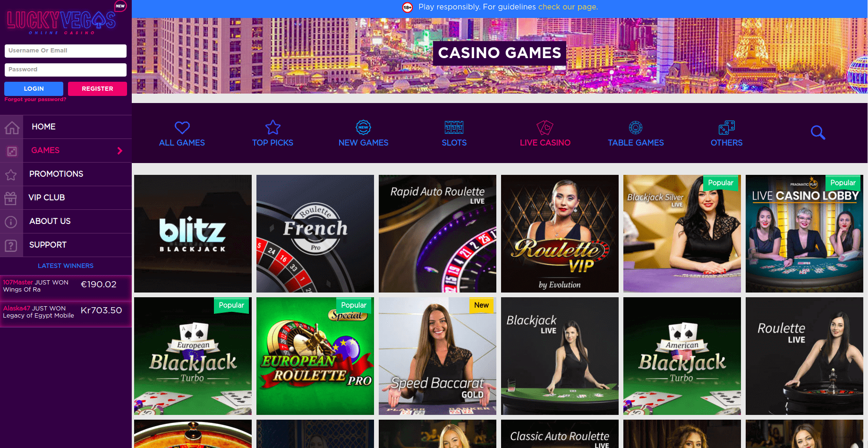Select the Slots reel icon
This screenshot has height=448, width=868.
click(x=454, y=128)
